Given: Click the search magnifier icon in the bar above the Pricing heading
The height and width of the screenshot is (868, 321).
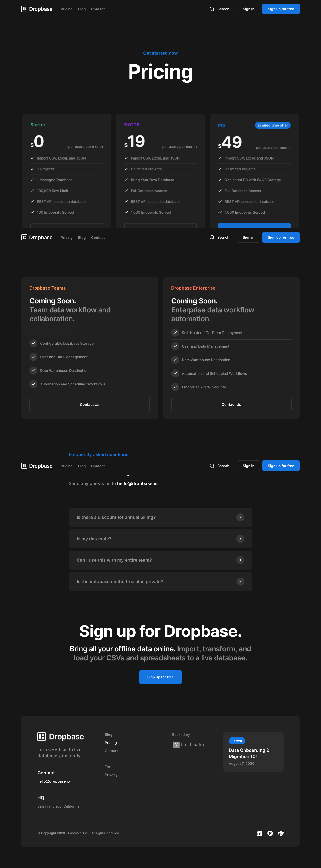Looking at the screenshot, I should point(212,9).
